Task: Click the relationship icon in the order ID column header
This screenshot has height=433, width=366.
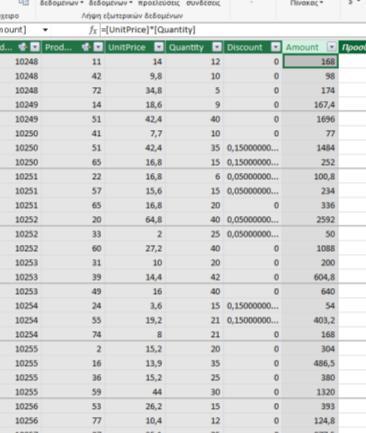Action: click(x=23, y=47)
